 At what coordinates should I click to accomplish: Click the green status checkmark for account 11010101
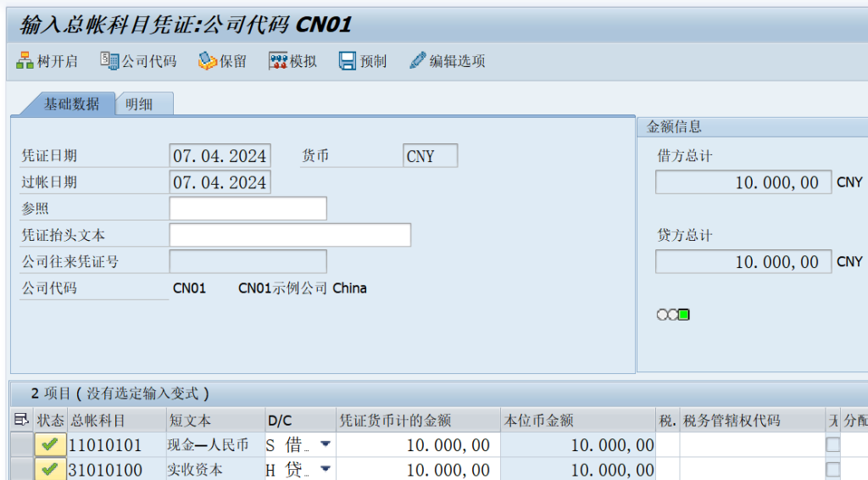coord(50,444)
